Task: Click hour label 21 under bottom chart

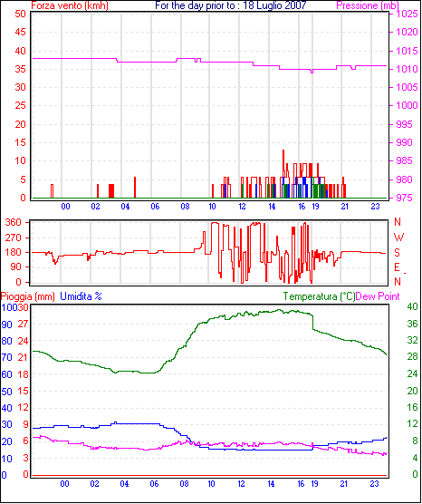Action: point(344,484)
